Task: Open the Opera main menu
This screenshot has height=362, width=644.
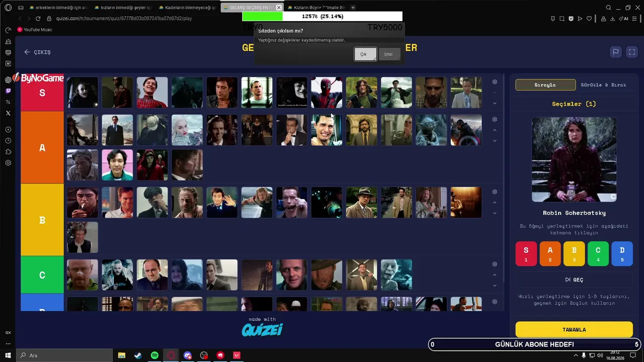Action: 8,8
